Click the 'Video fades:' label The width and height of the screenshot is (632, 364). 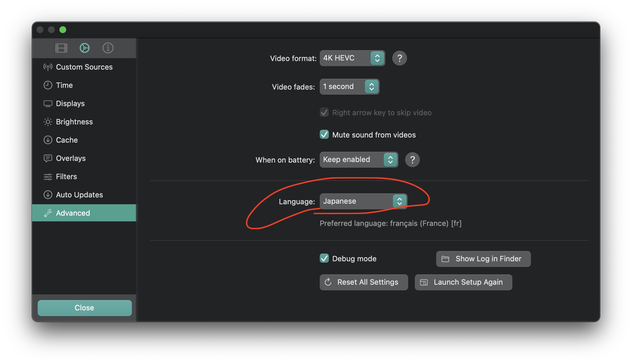[293, 87]
